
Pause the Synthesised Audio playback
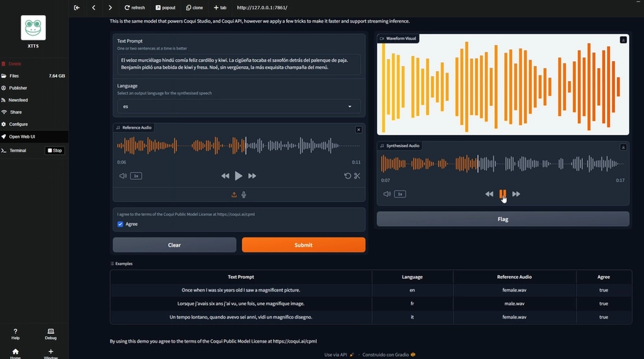(x=503, y=193)
